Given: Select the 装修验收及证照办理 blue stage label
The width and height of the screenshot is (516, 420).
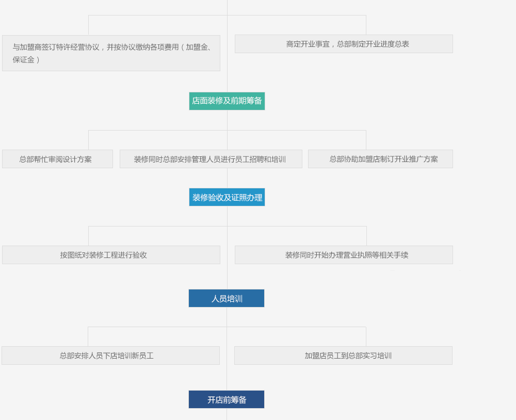Looking at the screenshot, I should 227,197.
